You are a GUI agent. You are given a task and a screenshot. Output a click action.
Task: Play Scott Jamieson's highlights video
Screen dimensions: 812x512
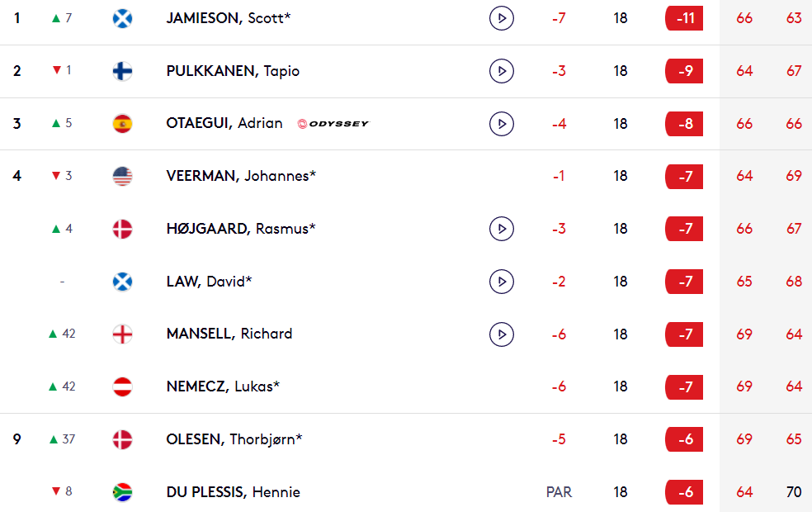(501, 18)
